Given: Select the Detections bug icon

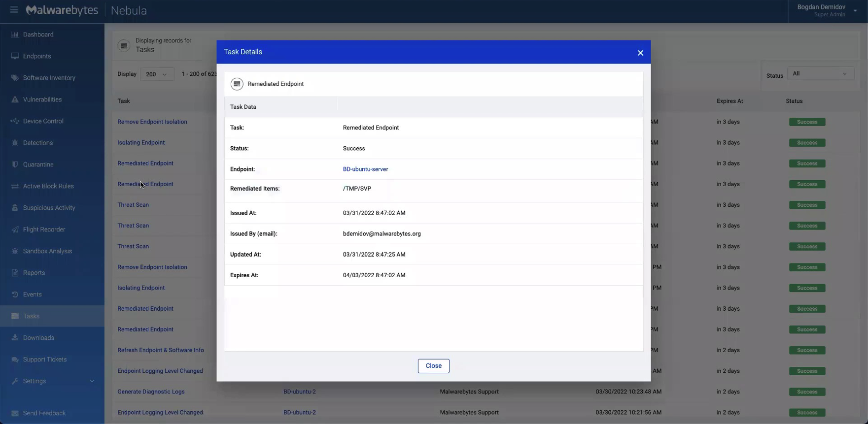Looking at the screenshot, I should (15, 143).
